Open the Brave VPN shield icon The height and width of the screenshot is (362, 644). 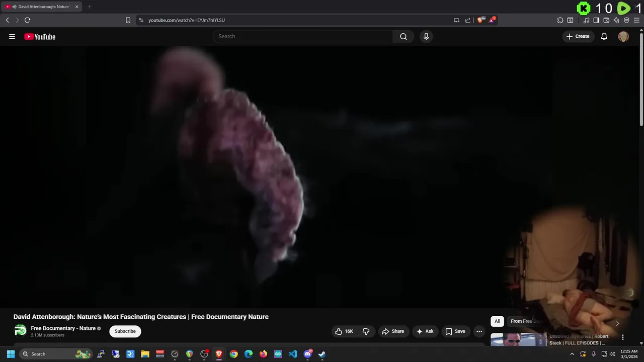[626, 20]
